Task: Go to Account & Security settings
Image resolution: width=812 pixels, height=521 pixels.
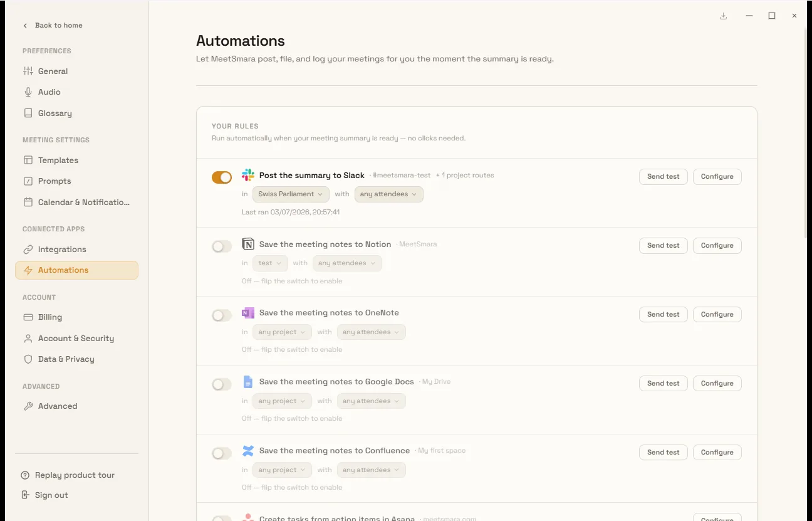Action: tap(76, 339)
